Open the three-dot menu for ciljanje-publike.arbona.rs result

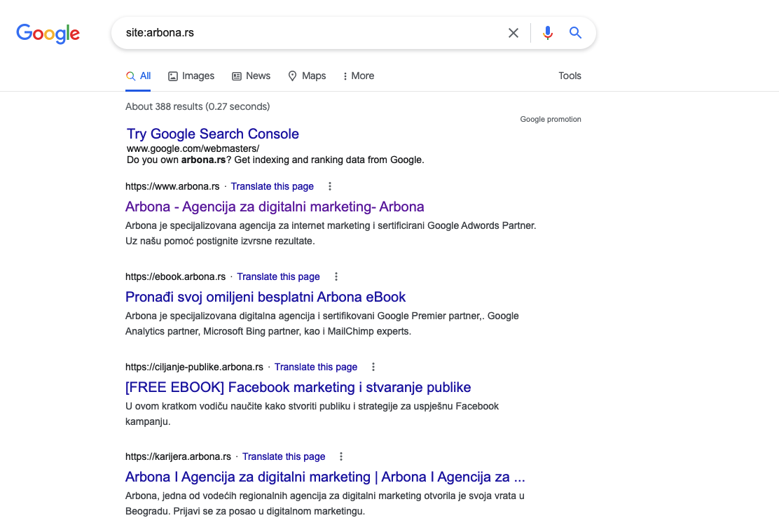[373, 367]
